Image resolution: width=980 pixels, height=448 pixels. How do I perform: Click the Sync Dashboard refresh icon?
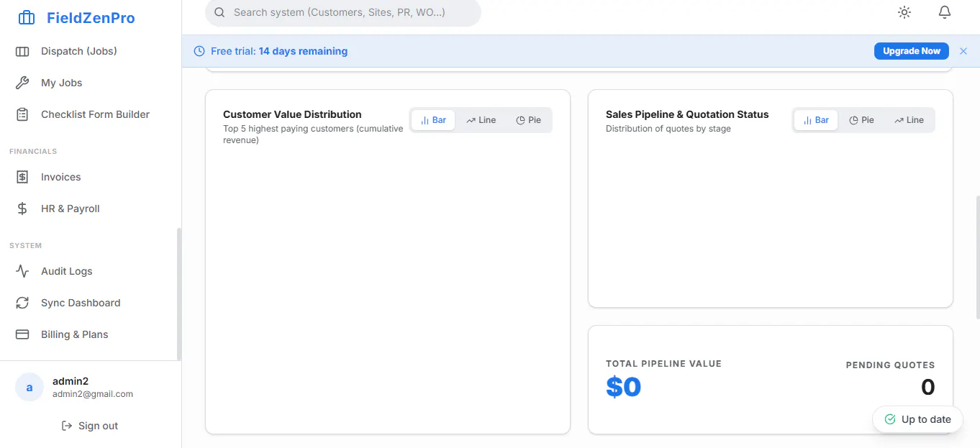[x=22, y=303]
